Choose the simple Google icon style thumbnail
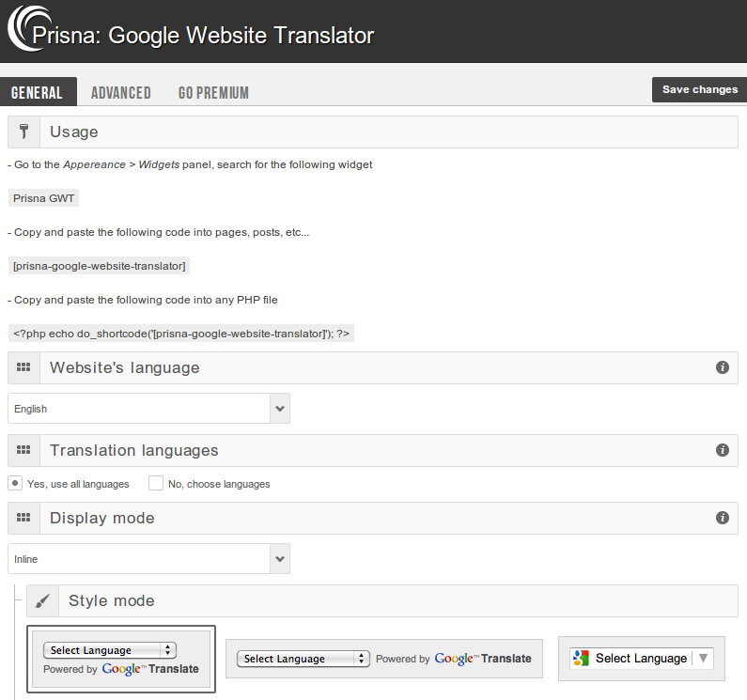 click(x=641, y=658)
